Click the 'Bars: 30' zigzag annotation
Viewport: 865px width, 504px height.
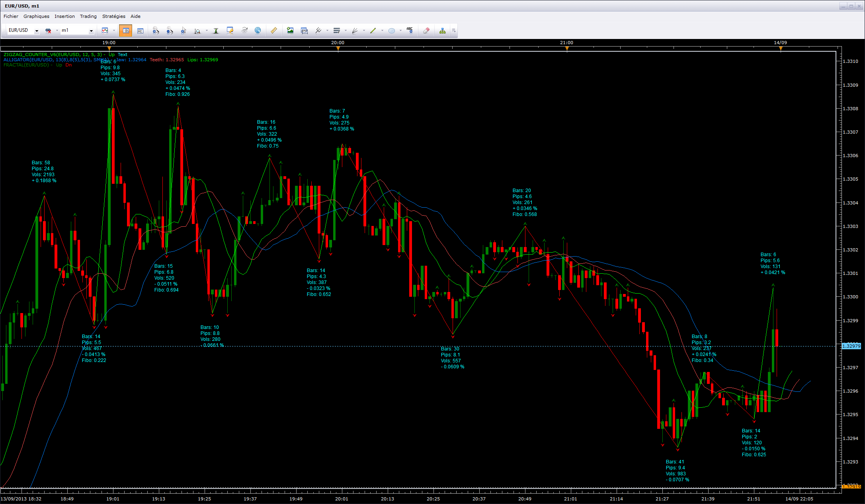click(x=450, y=349)
